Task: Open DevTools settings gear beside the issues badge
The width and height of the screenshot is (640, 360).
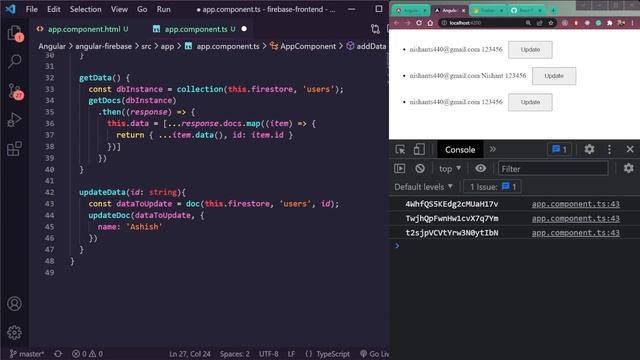Action: click(589, 149)
